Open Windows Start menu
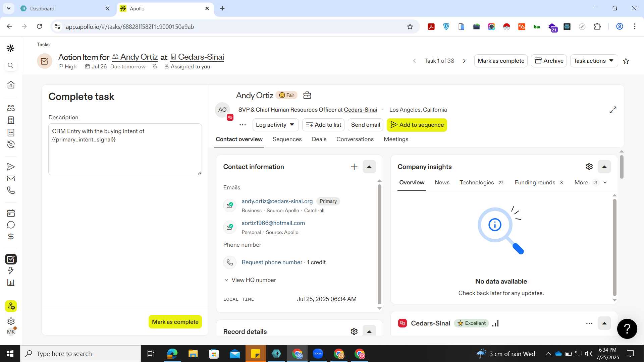644x362 pixels. [10, 354]
